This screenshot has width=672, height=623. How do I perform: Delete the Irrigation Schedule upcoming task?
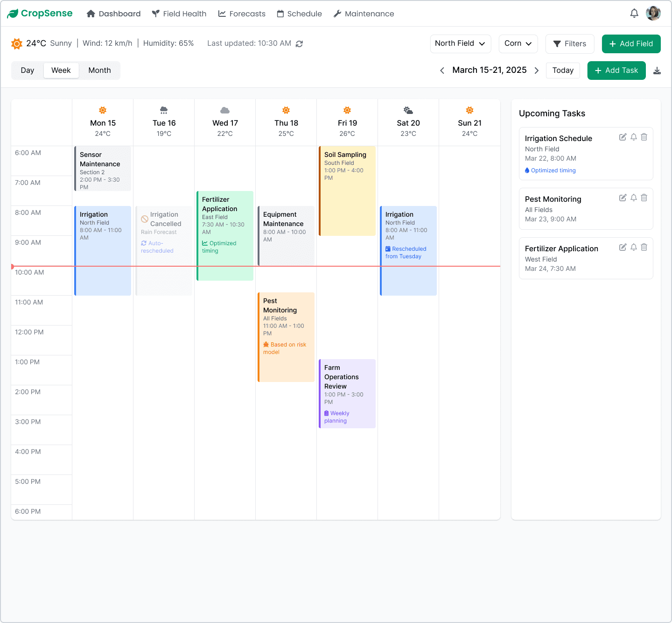tap(644, 137)
